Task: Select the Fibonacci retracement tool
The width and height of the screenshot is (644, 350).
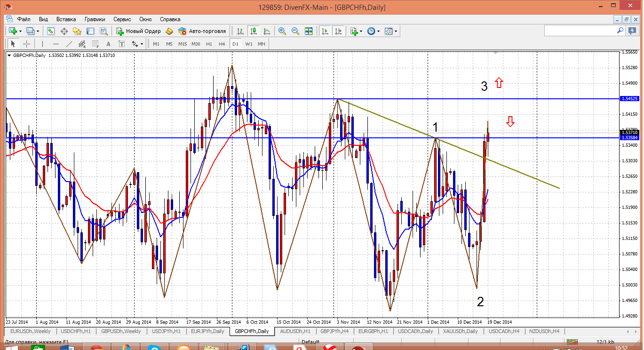Action: [95, 44]
